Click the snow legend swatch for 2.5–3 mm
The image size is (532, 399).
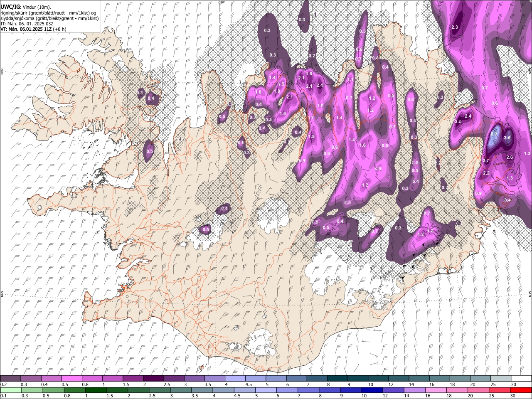[174, 378]
